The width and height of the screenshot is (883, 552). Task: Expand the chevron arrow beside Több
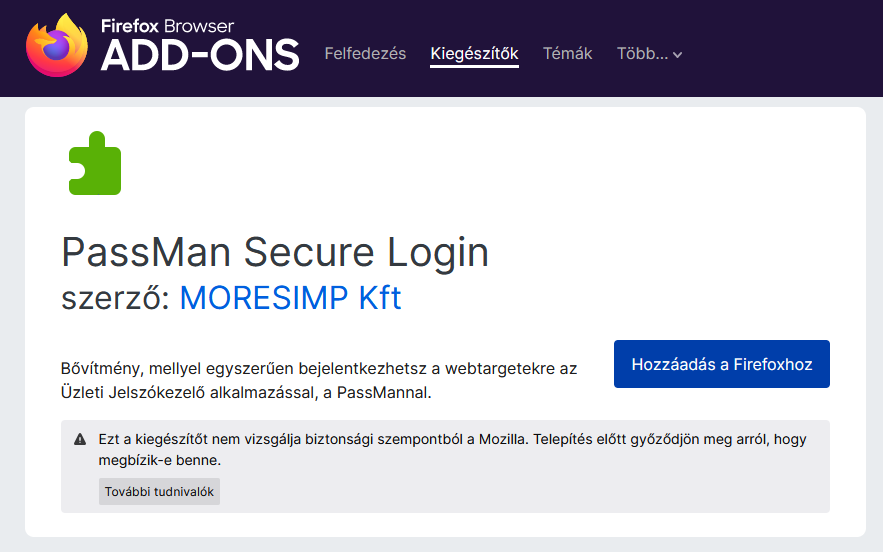(677, 55)
